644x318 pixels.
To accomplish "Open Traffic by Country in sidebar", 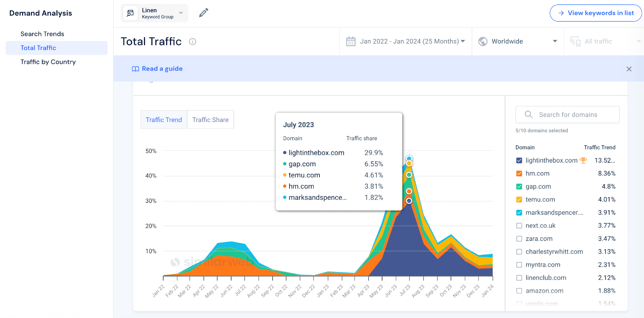I will (48, 62).
